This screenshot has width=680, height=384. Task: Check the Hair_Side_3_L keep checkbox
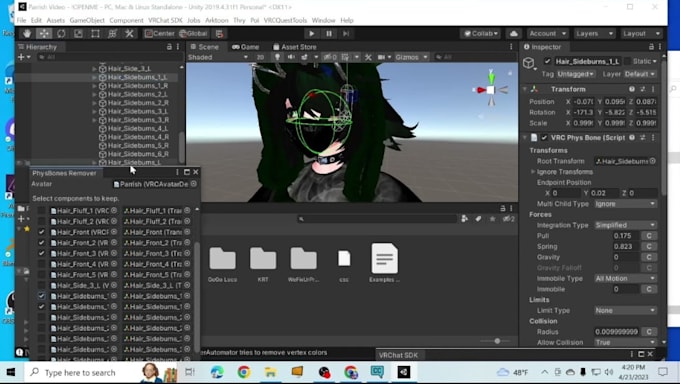(41, 285)
